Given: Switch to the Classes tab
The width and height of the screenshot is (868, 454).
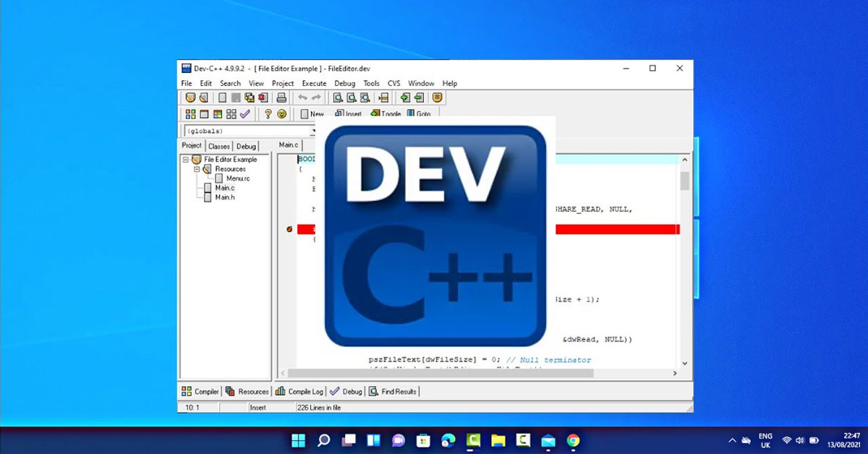Looking at the screenshot, I should (x=218, y=145).
